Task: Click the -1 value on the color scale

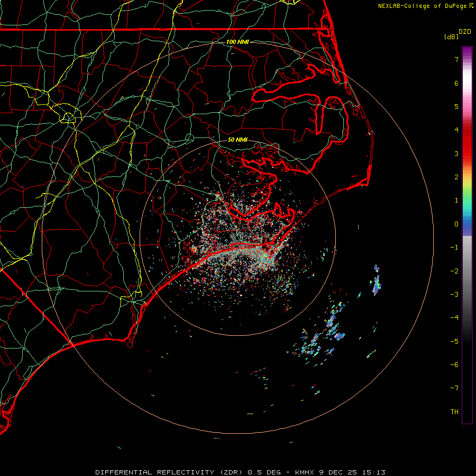Action: click(x=454, y=248)
